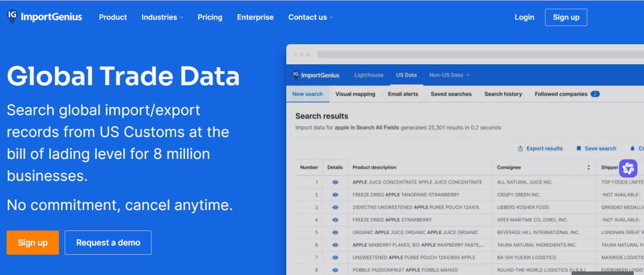Click the APPLE JUICE CONCENTRATE description cell

click(417, 182)
